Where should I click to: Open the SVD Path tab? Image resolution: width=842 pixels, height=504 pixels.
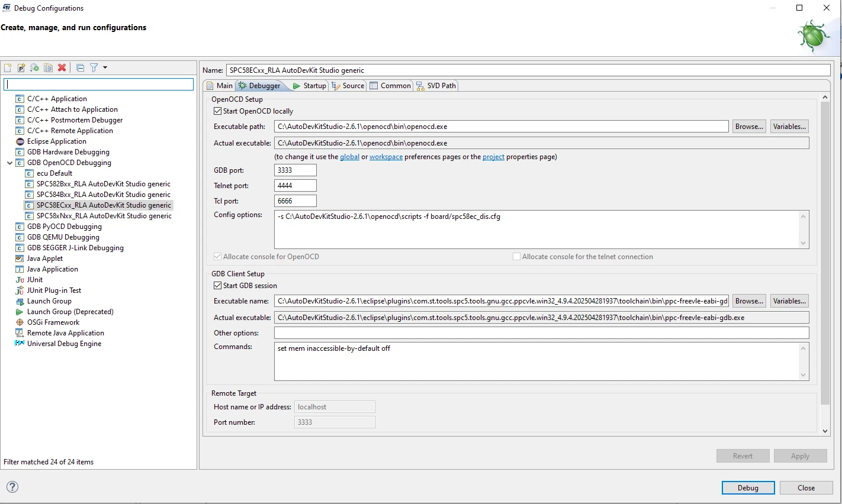pos(436,86)
